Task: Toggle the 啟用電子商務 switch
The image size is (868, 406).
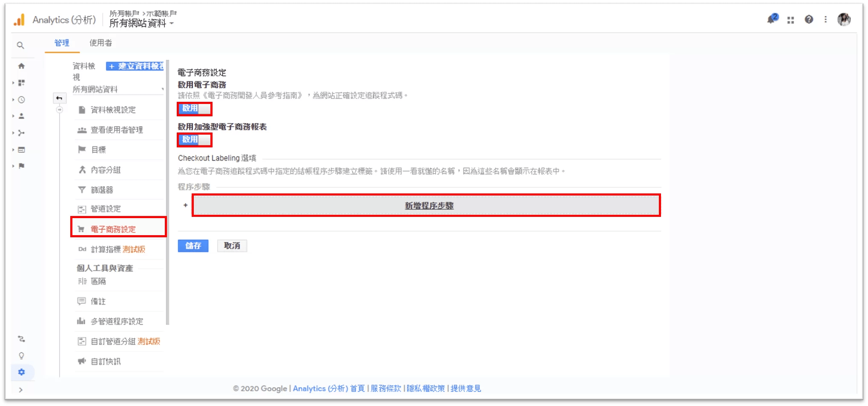Action: (195, 109)
